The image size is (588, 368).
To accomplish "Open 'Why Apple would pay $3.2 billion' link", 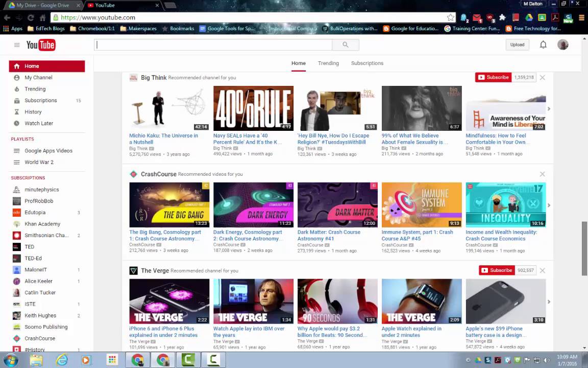I will (x=332, y=332).
